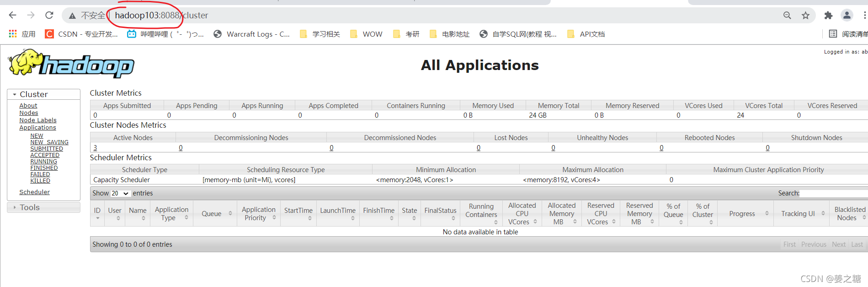Image resolution: width=868 pixels, height=287 pixels.
Task: Sort table by ID column
Action: coord(97,213)
